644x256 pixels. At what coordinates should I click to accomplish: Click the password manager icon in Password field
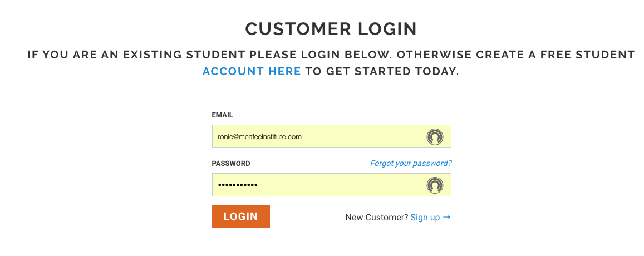[435, 185]
